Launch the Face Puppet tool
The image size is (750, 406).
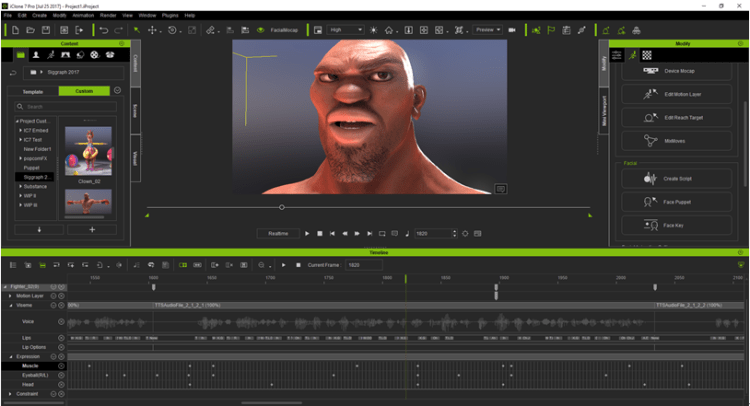pyautogui.click(x=676, y=202)
